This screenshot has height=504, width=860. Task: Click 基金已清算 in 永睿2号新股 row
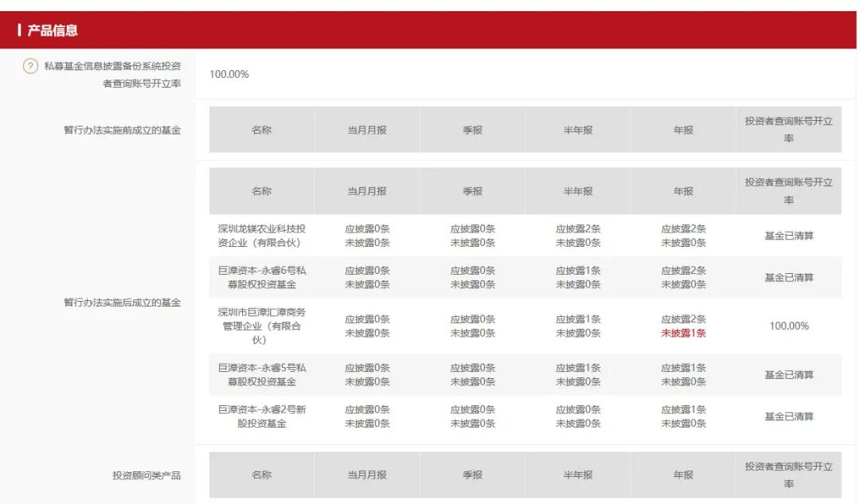click(x=788, y=416)
